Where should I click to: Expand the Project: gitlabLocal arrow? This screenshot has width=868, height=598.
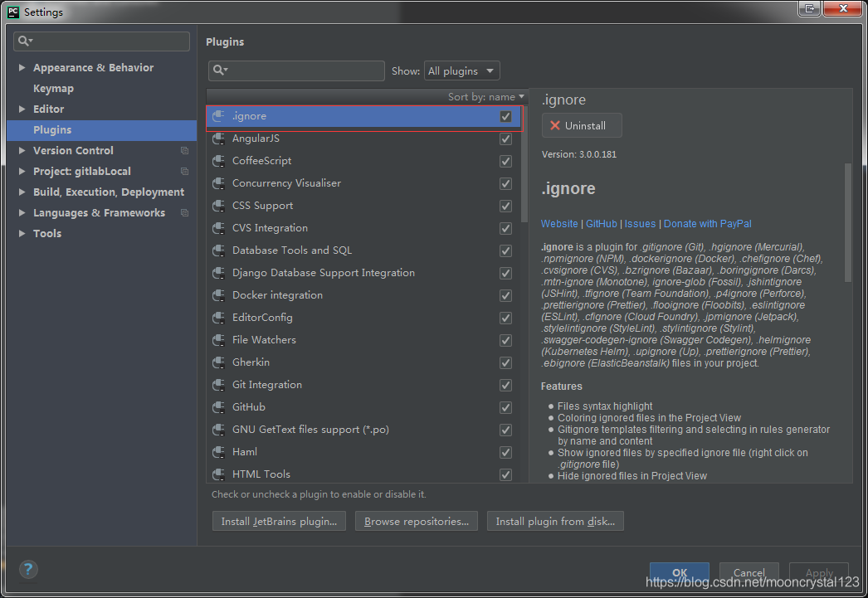(x=22, y=172)
